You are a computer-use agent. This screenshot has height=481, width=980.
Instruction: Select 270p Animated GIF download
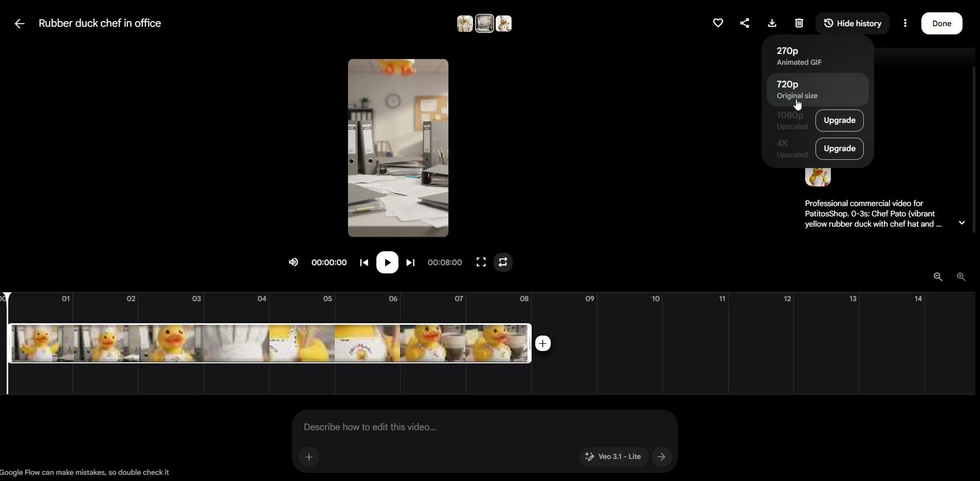tap(818, 56)
